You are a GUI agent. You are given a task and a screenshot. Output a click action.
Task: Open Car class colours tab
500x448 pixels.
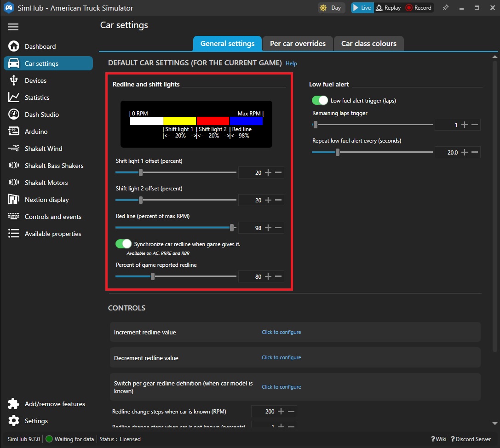(x=368, y=43)
